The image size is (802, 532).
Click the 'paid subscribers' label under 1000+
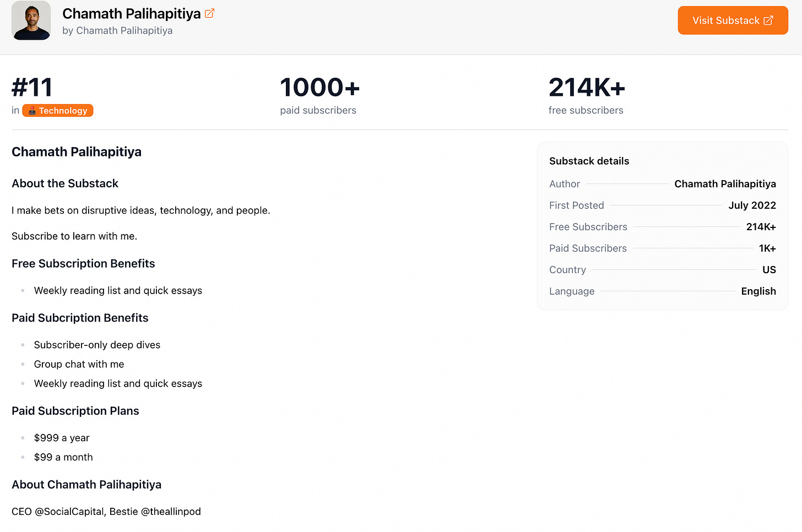coord(318,110)
